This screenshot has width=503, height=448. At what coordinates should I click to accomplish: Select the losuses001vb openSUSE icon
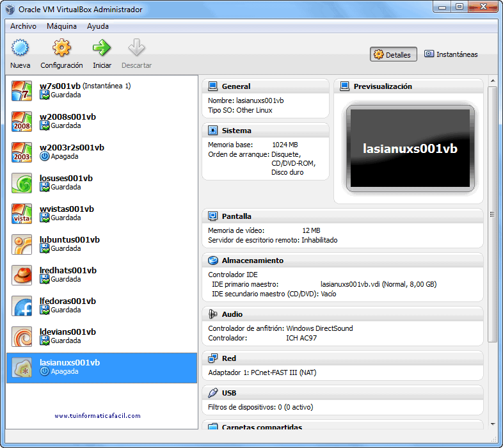click(22, 183)
